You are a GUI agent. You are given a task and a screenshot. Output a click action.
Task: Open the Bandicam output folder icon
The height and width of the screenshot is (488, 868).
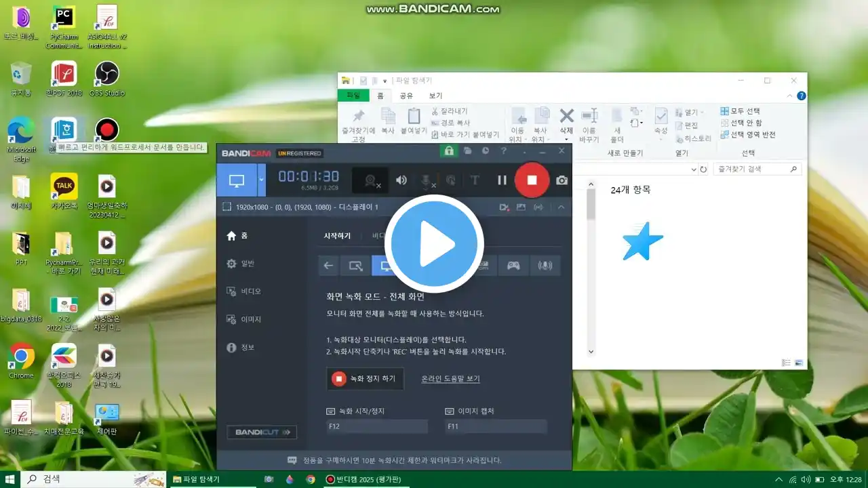pos(468,151)
